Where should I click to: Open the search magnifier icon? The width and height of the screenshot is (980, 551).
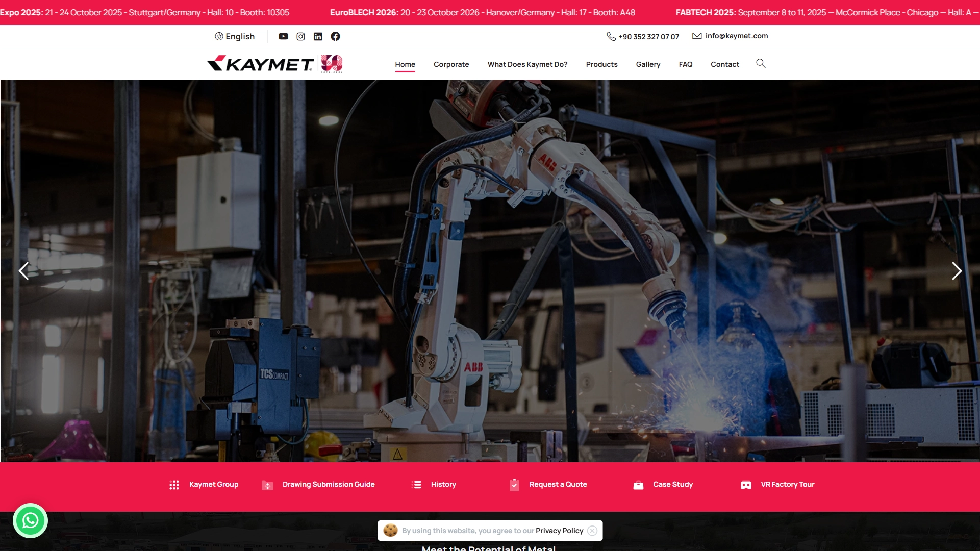coord(761,63)
